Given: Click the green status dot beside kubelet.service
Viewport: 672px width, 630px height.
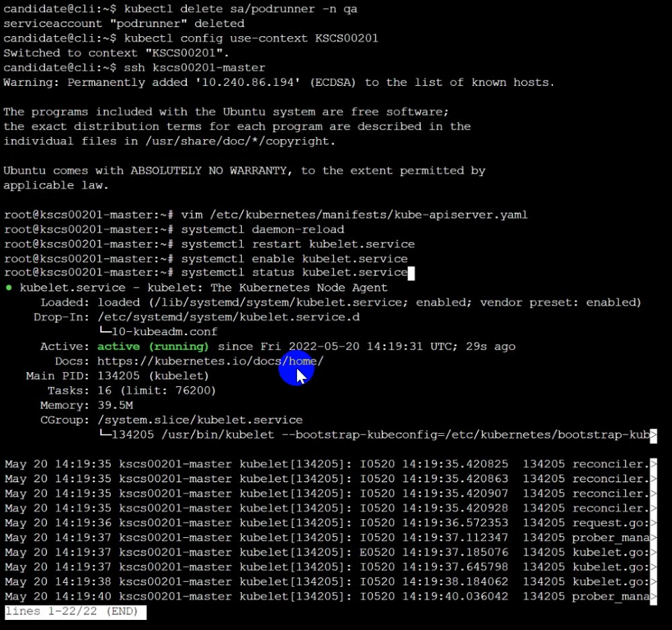Looking at the screenshot, I should (x=9, y=287).
